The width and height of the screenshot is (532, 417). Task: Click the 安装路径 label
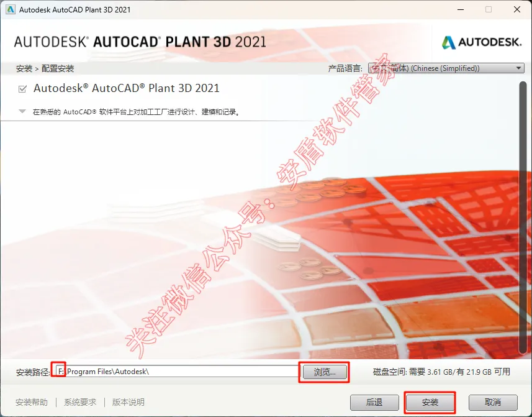click(x=32, y=372)
